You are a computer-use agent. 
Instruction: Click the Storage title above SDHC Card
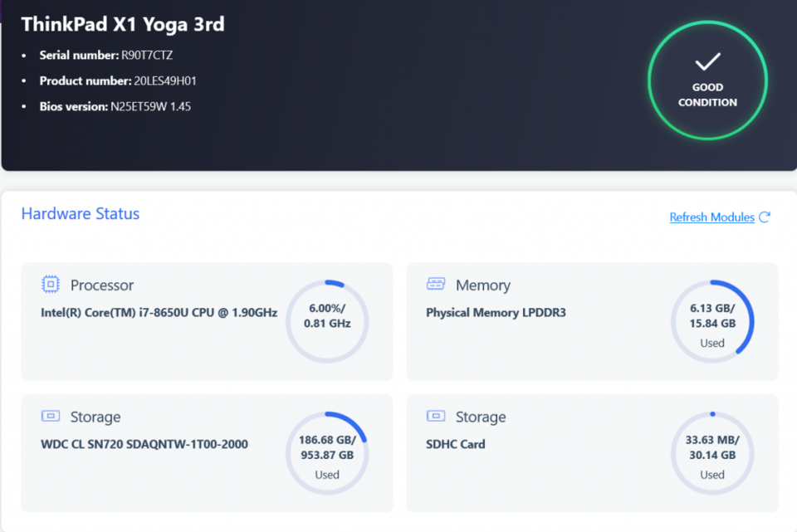(x=481, y=417)
